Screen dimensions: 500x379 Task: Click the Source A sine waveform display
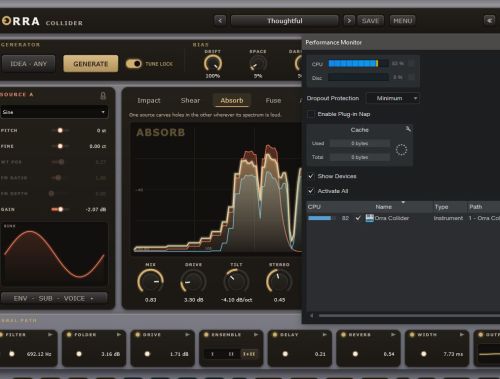[54, 254]
